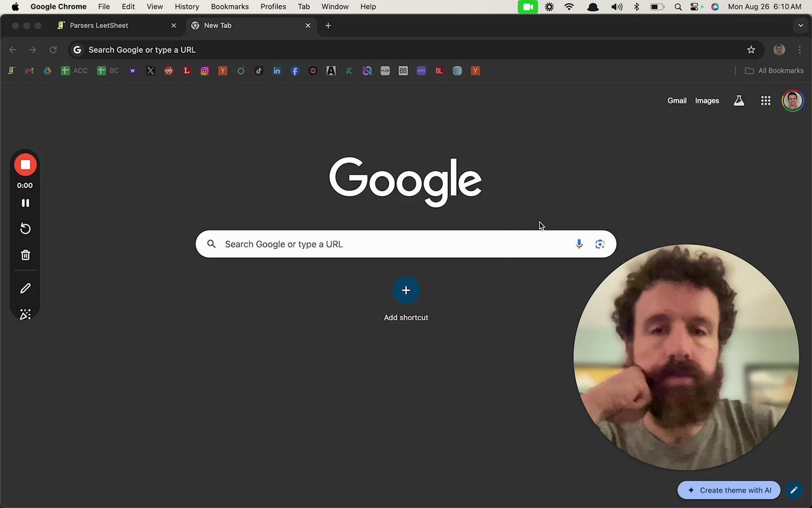The height and width of the screenshot is (508, 812).
Task: Open the Window menu
Action: click(x=335, y=7)
